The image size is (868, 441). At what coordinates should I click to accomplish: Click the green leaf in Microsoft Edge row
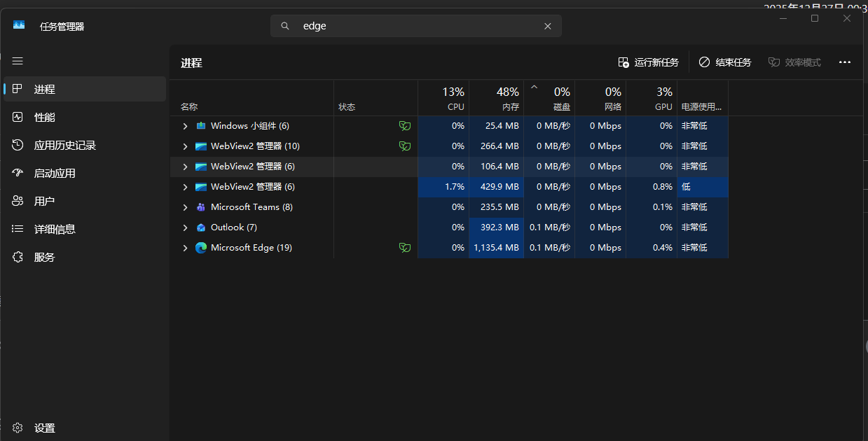404,248
